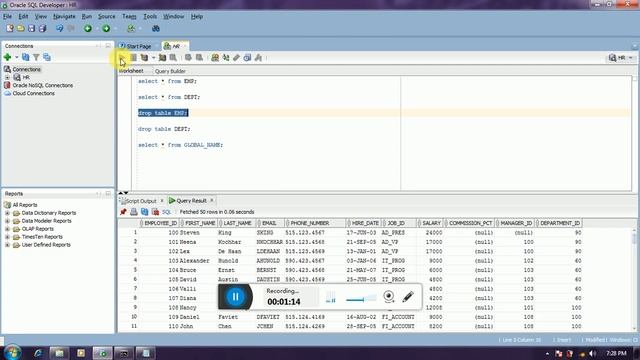Open the Edit menu
The image size is (640, 360).
click(23, 16)
